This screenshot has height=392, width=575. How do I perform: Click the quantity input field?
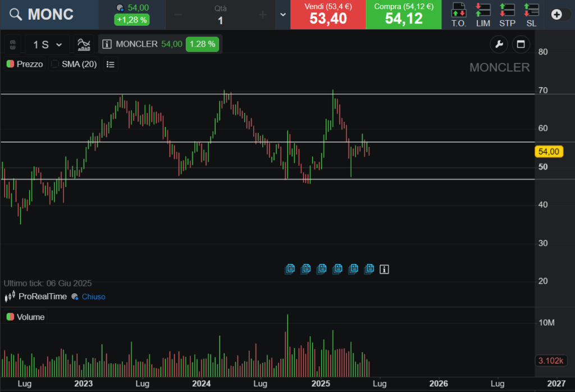coord(220,20)
